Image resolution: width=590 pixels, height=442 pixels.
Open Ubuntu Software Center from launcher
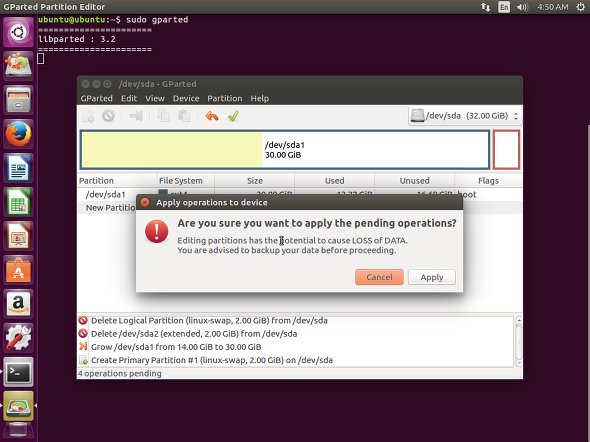click(x=18, y=270)
